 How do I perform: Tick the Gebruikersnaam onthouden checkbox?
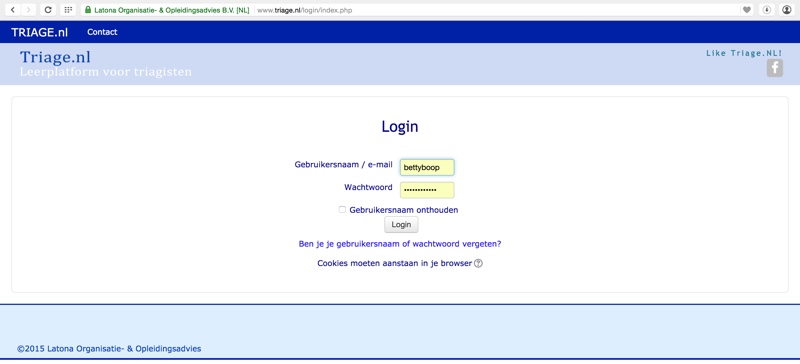pyautogui.click(x=342, y=209)
